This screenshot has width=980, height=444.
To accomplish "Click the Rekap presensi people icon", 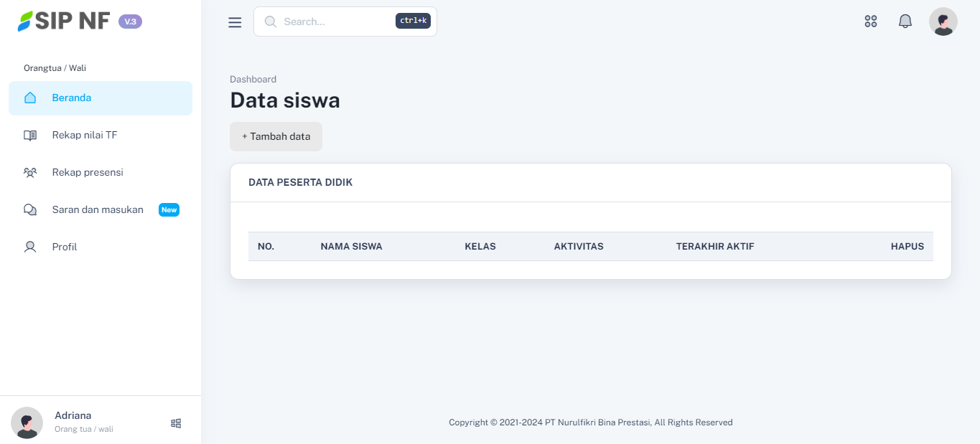I will (x=30, y=173).
